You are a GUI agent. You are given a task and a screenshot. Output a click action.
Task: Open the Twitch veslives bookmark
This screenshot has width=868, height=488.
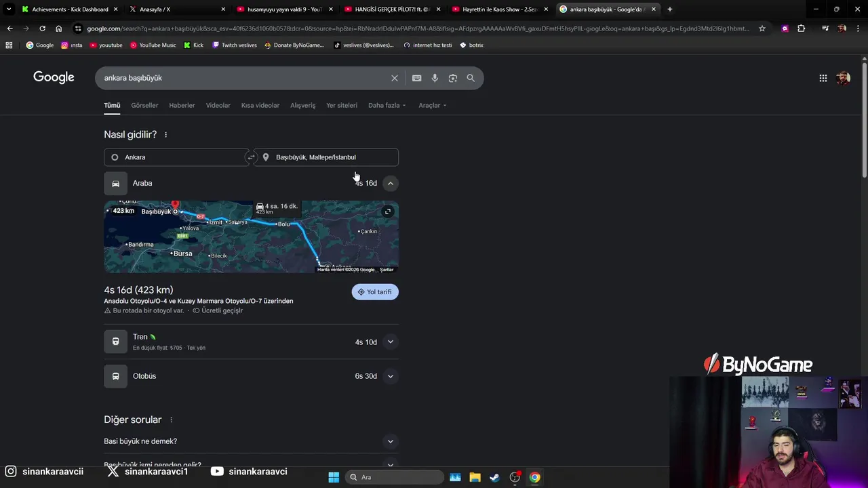pyautogui.click(x=235, y=45)
